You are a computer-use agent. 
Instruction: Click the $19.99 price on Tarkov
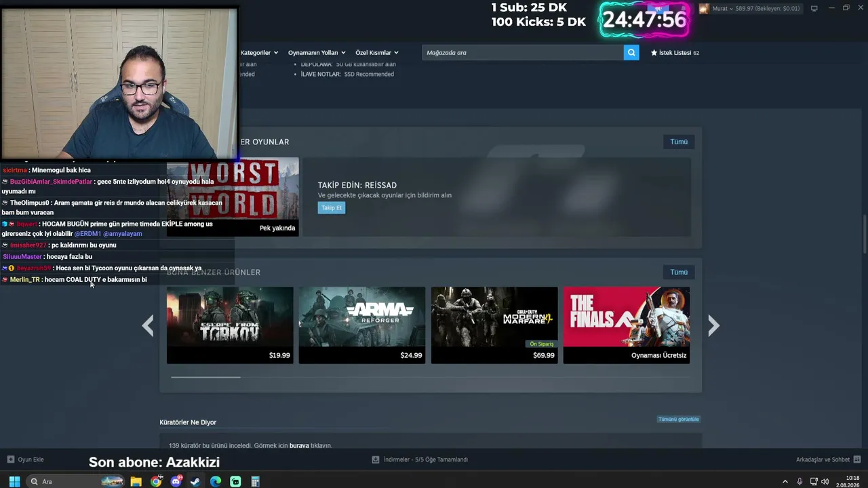tap(279, 355)
